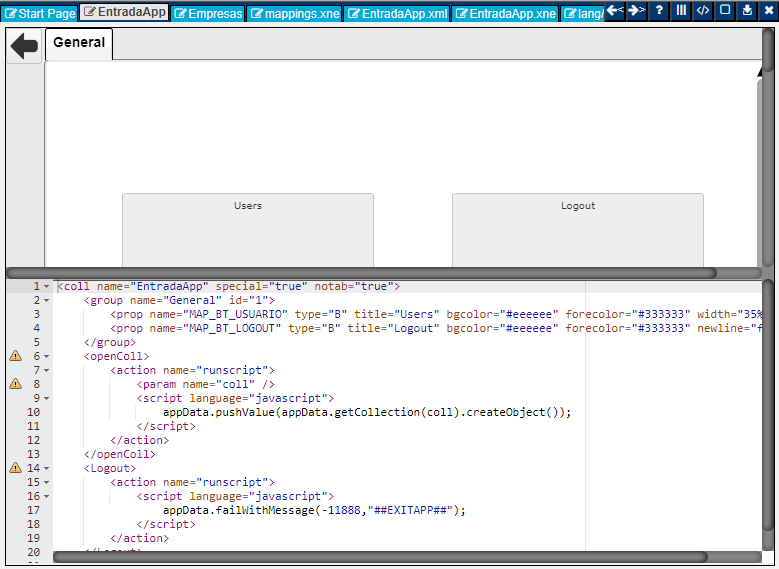Click the preview horizontal scrollbar
Image resolution: width=779 pixels, height=569 pixels.
pyautogui.click(x=362, y=273)
